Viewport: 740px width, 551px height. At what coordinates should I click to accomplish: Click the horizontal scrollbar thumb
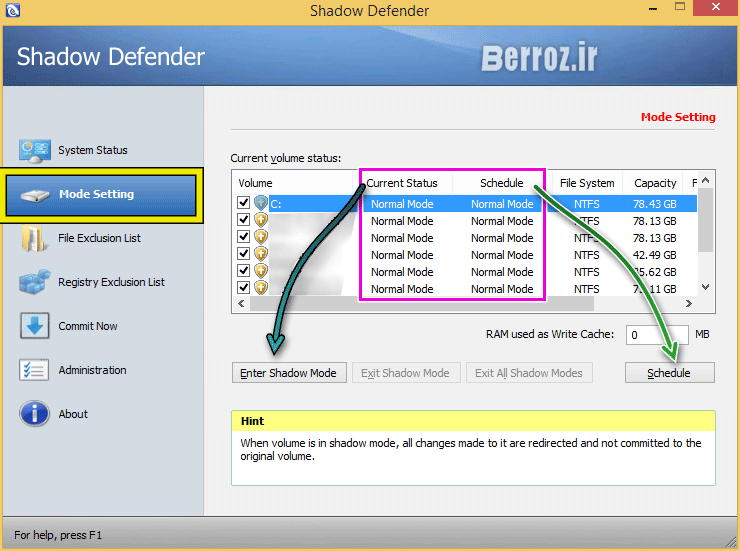pyautogui.click(x=421, y=304)
